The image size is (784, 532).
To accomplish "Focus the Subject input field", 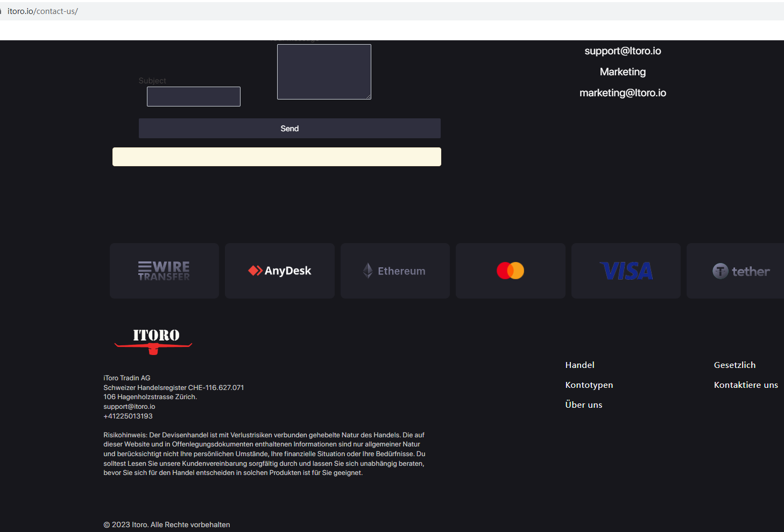I will pyautogui.click(x=194, y=97).
